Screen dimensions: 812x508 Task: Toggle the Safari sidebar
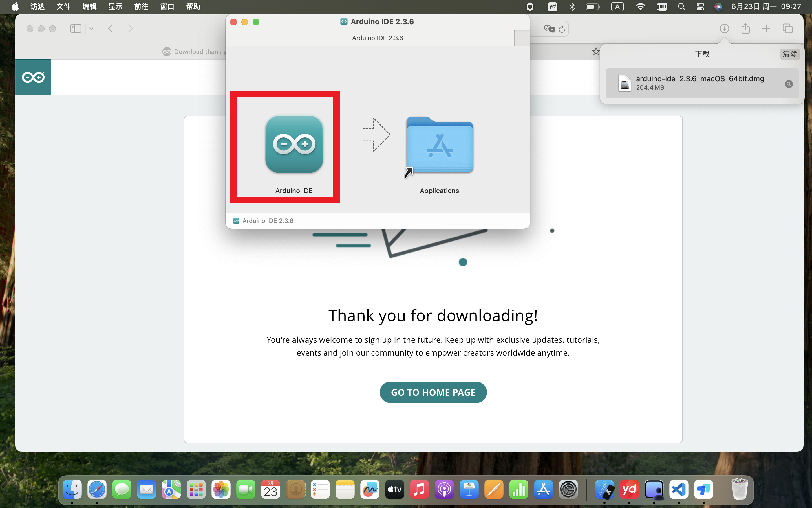coord(76,29)
